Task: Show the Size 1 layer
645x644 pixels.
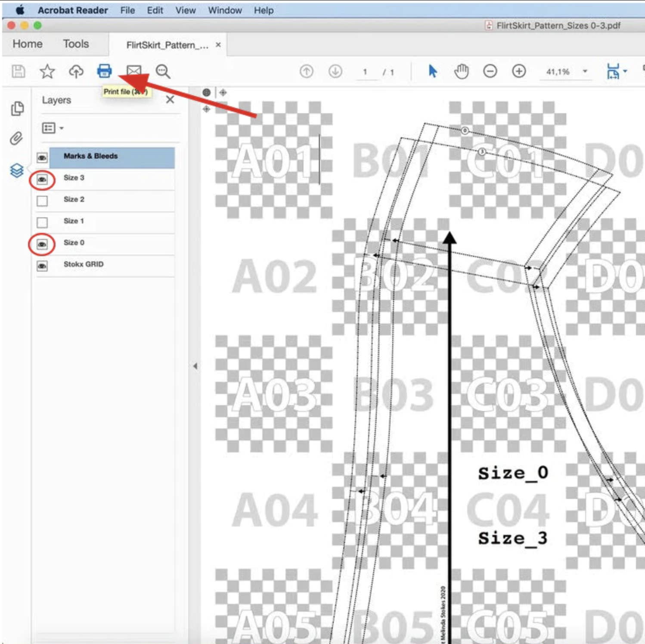Action: pos(42,223)
